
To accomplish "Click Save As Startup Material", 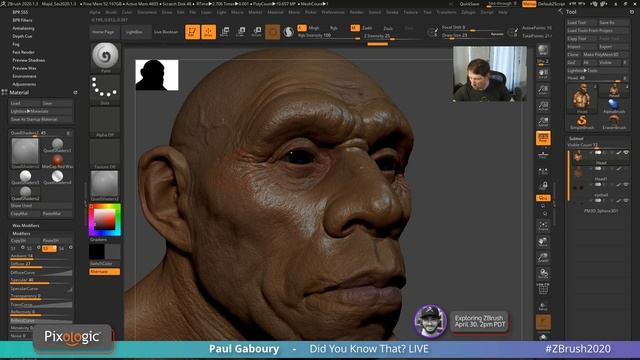I will pos(40,119).
